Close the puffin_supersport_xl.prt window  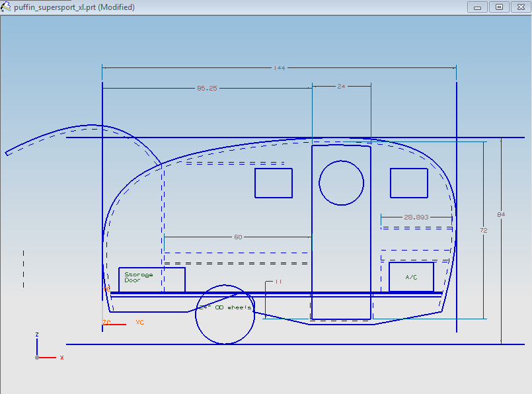(x=521, y=7)
